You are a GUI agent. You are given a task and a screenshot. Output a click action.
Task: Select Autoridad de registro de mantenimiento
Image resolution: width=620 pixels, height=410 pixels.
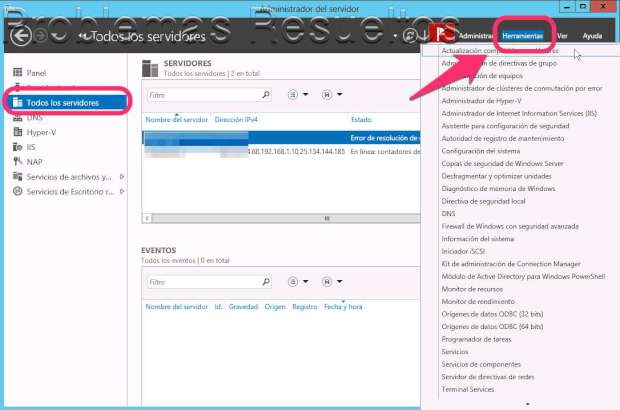[503, 138]
